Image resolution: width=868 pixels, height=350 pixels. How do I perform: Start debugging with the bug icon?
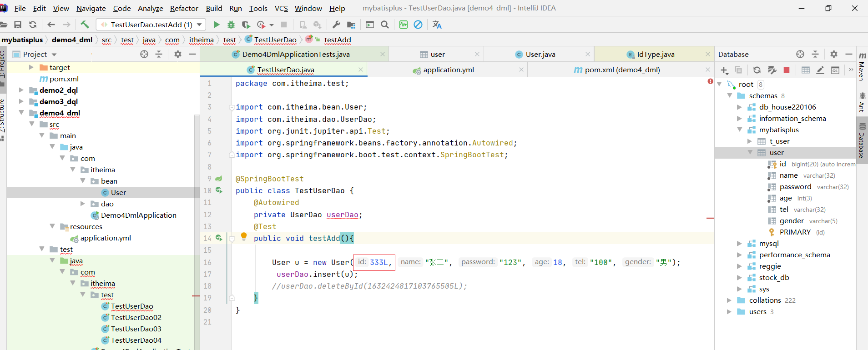point(231,25)
